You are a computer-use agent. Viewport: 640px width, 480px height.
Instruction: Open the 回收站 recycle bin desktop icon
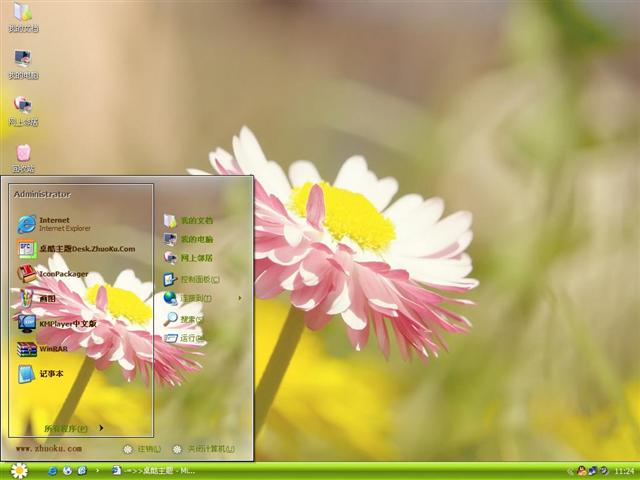(x=23, y=158)
